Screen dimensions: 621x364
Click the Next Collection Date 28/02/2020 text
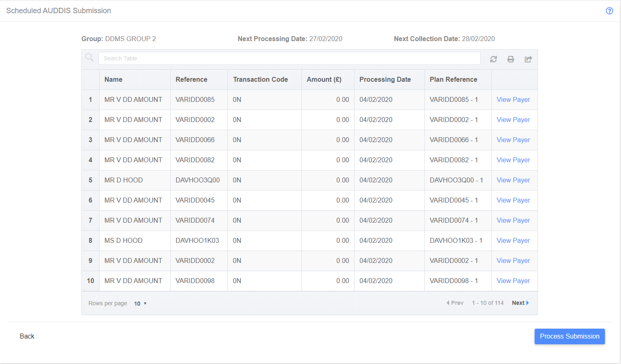point(444,39)
